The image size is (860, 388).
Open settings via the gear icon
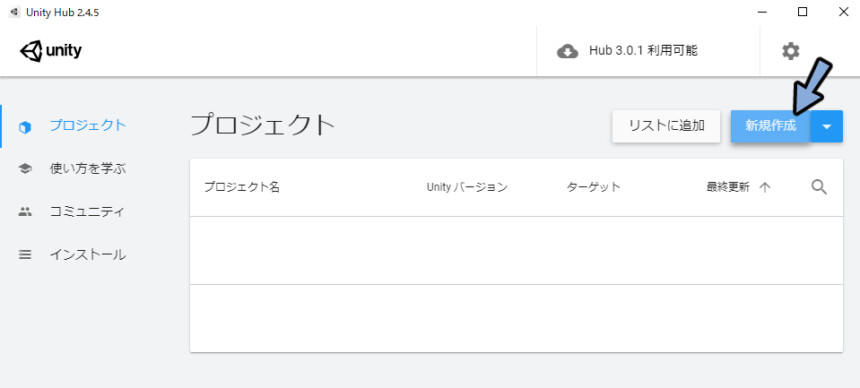pos(790,52)
